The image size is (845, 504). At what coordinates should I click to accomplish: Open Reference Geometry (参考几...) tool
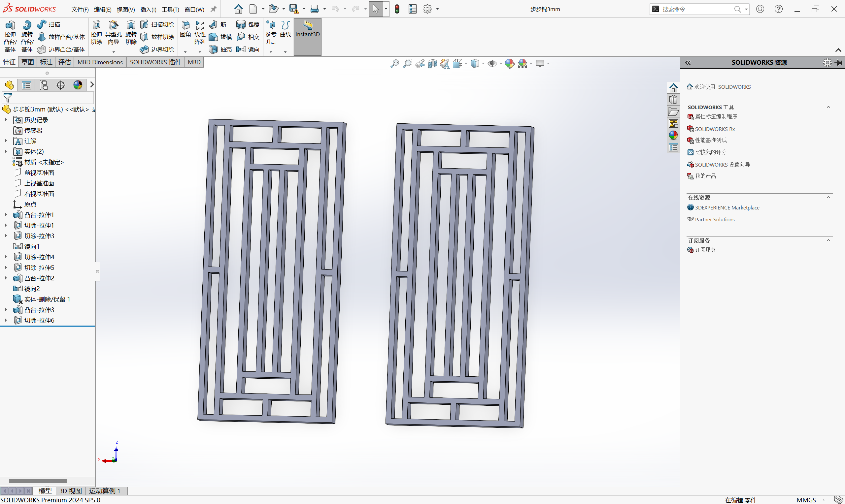(271, 33)
